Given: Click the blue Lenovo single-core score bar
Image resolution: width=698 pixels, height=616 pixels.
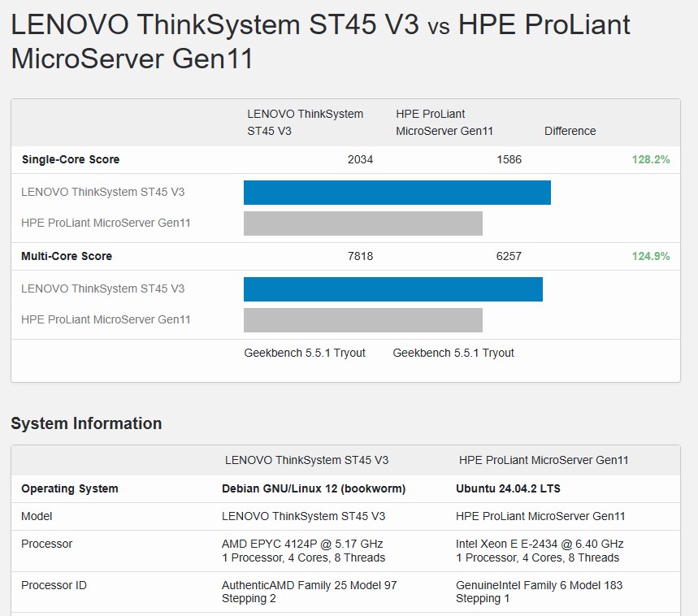Looking at the screenshot, I should [x=397, y=193].
